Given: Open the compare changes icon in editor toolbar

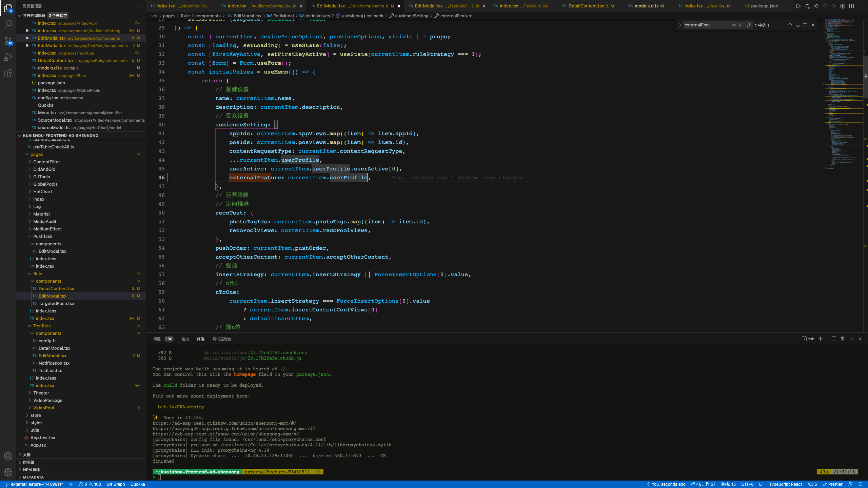Looking at the screenshot, I should [x=807, y=6].
